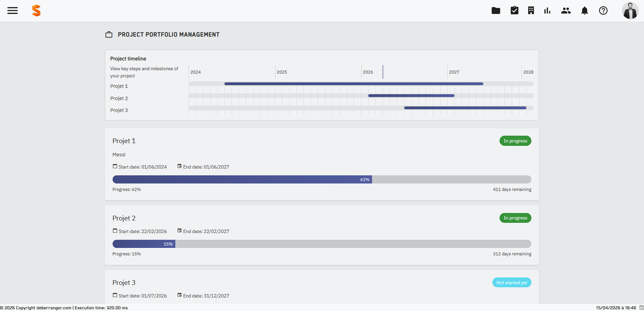The height and width of the screenshot is (311, 644).
Task: Open the user profile avatar
Action: (x=630, y=10)
